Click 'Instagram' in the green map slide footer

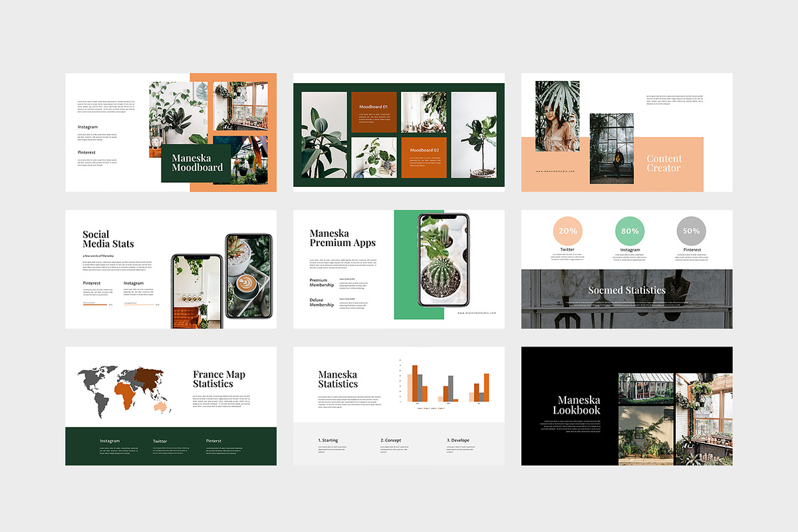pyautogui.click(x=110, y=441)
